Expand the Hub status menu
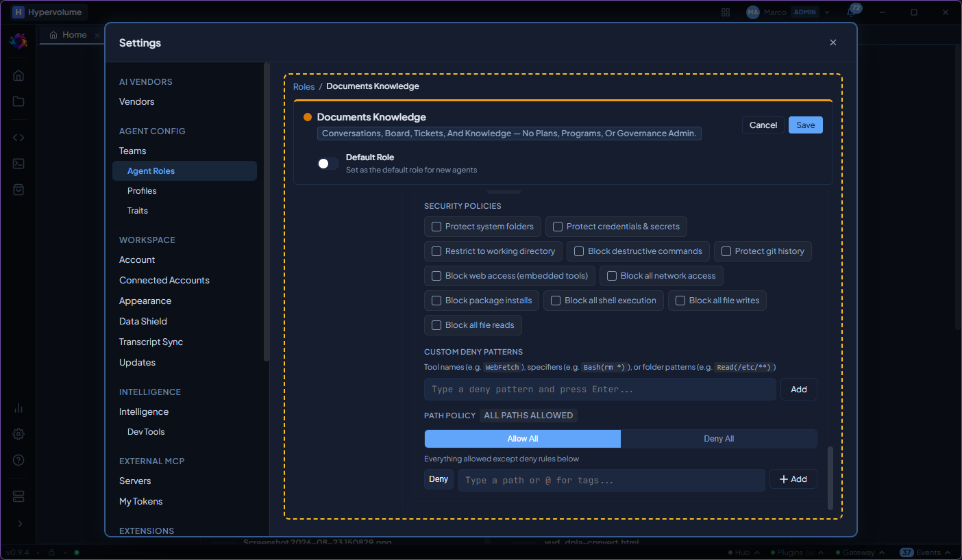This screenshot has width=962, height=560. [745, 552]
